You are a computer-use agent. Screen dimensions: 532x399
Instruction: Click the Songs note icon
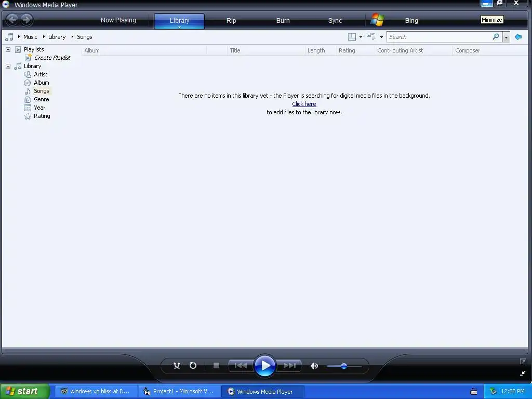click(x=28, y=91)
